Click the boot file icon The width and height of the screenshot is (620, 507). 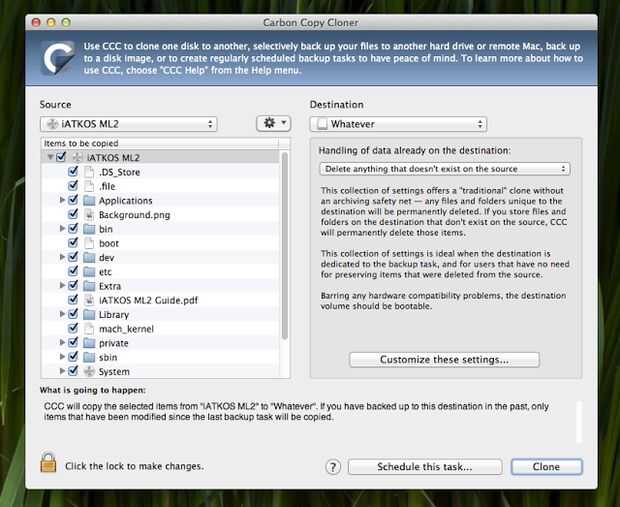click(89, 243)
